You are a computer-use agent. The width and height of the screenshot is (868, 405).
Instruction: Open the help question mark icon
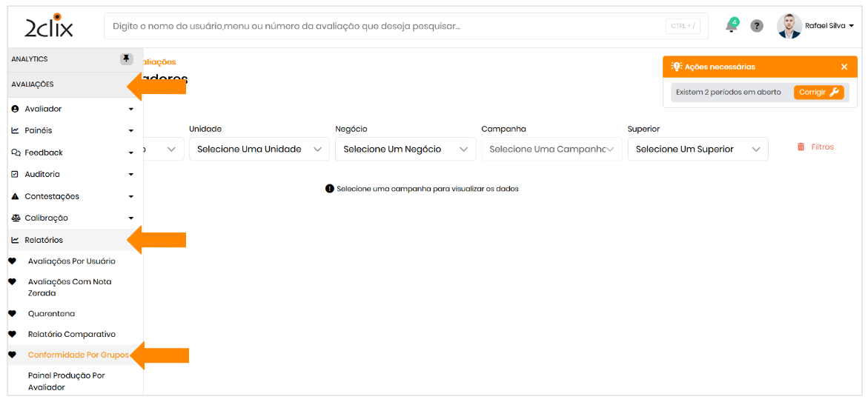(756, 26)
